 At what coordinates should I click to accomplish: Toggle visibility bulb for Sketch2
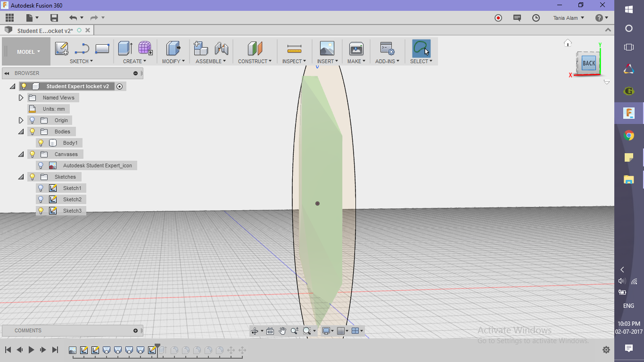point(41,199)
